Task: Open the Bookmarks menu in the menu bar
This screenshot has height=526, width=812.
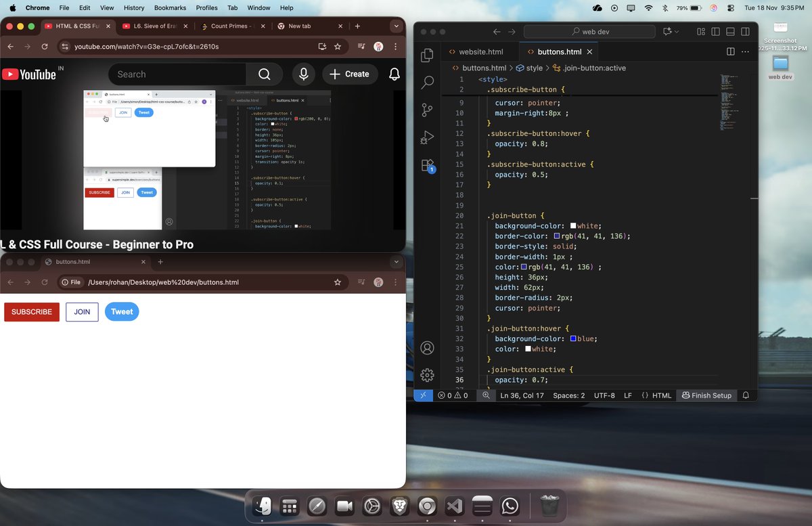Action: 170,7
